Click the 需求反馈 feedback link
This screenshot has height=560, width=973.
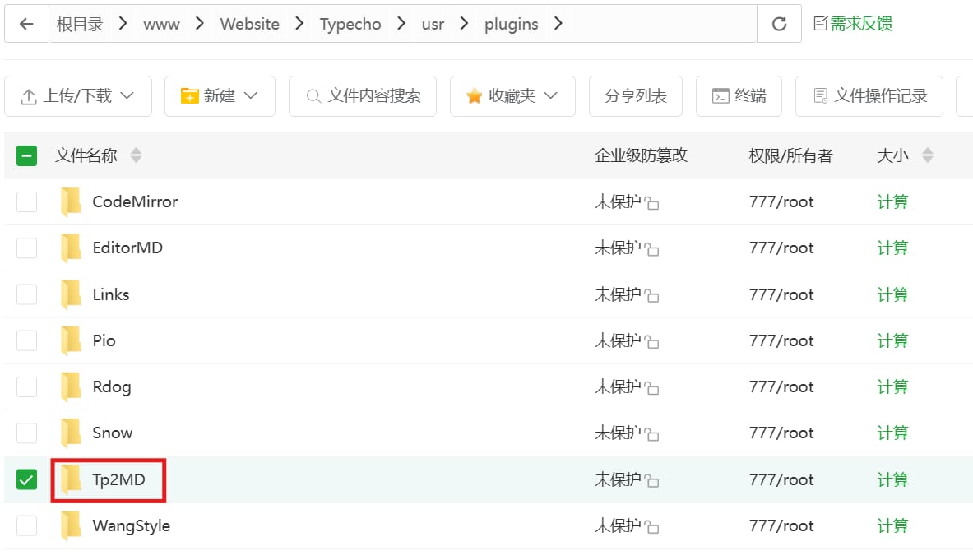[853, 24]
